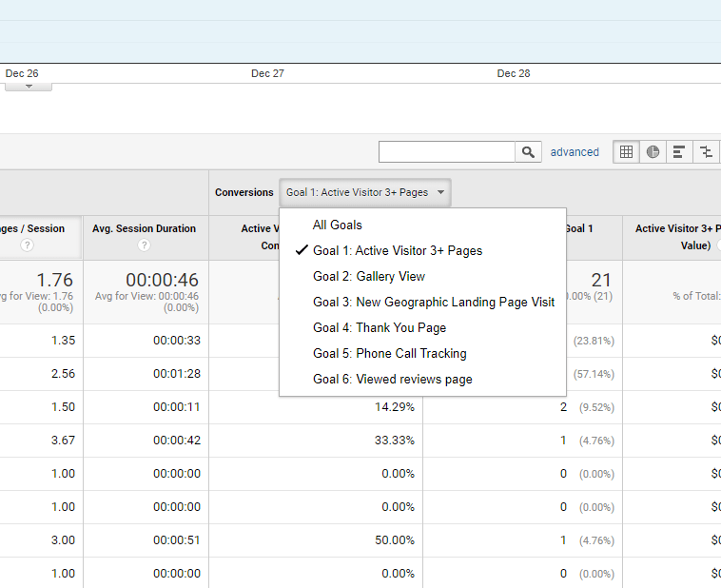Choose Goal 2: Gallery View
Image resolution: width=721 pixels, height=588 pixels.
point(369,277)
